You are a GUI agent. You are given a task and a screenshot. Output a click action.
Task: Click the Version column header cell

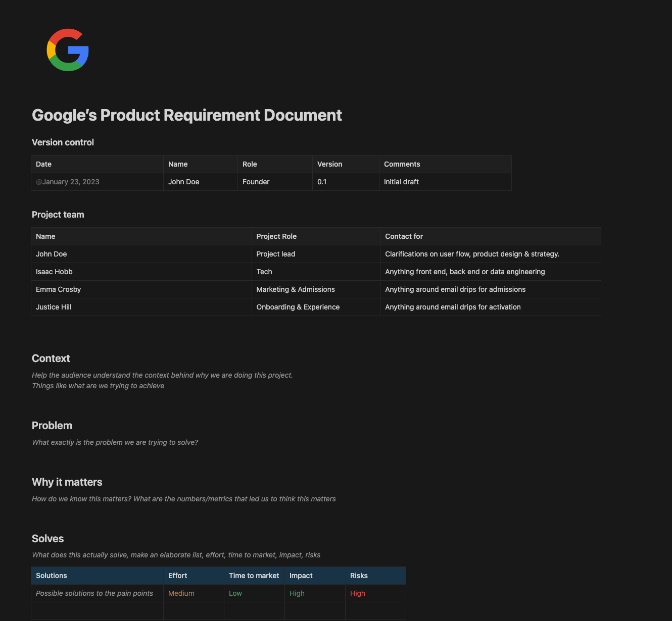346,164
